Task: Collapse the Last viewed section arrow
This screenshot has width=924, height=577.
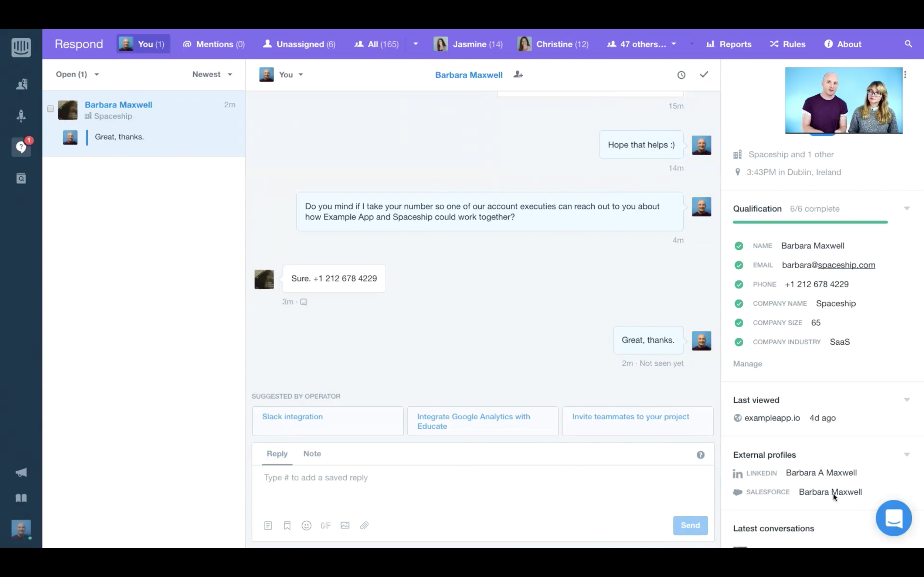Action: (907, 400)
